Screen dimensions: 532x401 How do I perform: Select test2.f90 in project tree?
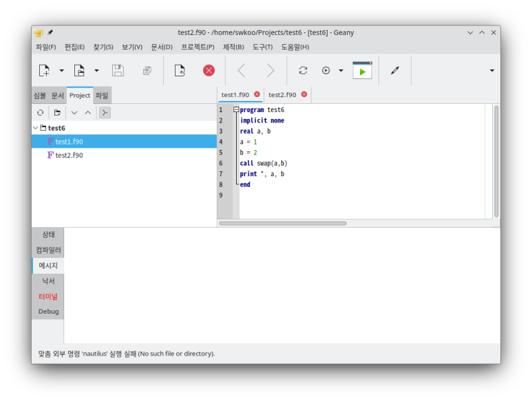[x=124, y=155]
